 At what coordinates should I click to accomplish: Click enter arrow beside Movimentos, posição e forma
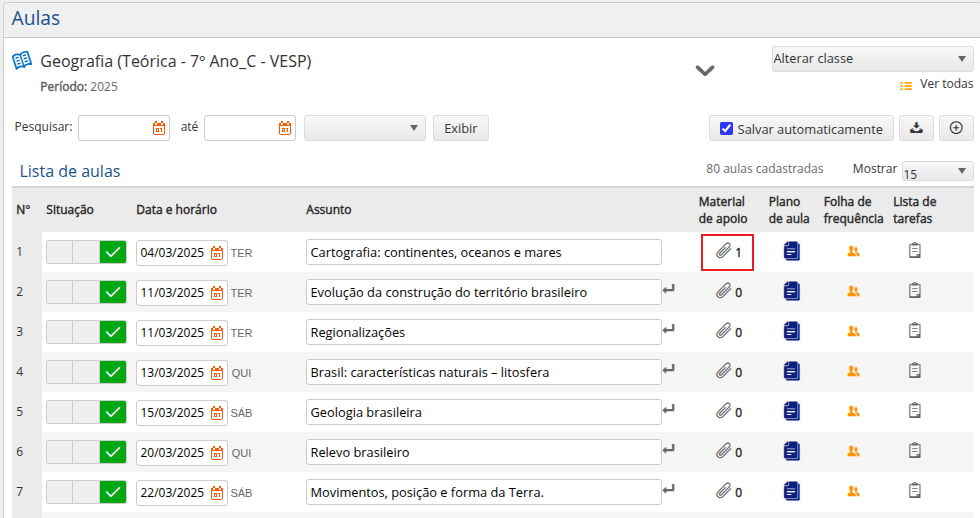click(x=669, y=490)
